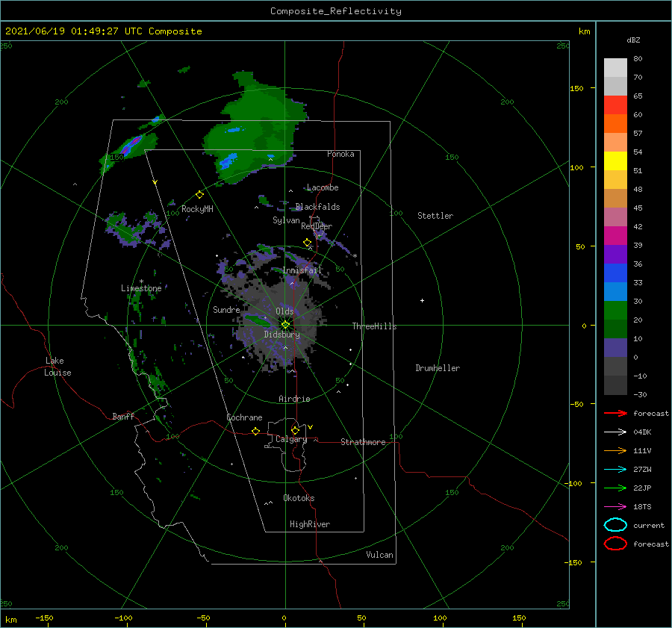Screen dimensions: 672x628
Task: Click the Okotoks town label
Action: point(299,498)
